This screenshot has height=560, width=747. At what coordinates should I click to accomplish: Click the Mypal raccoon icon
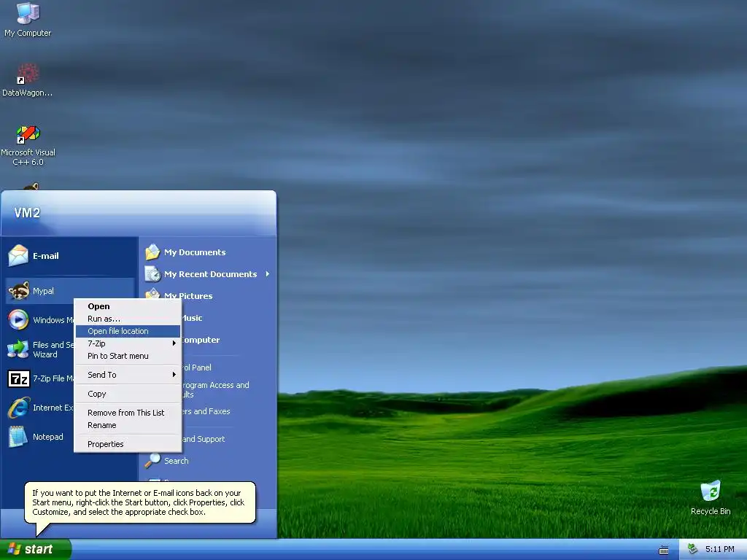18,290
